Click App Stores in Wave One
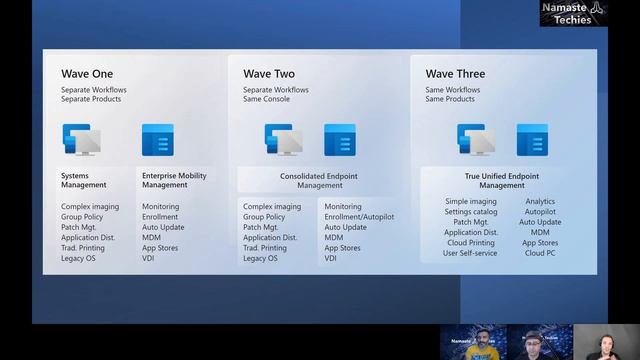Viewport: 640px width, 360px height. pos(160,248)
